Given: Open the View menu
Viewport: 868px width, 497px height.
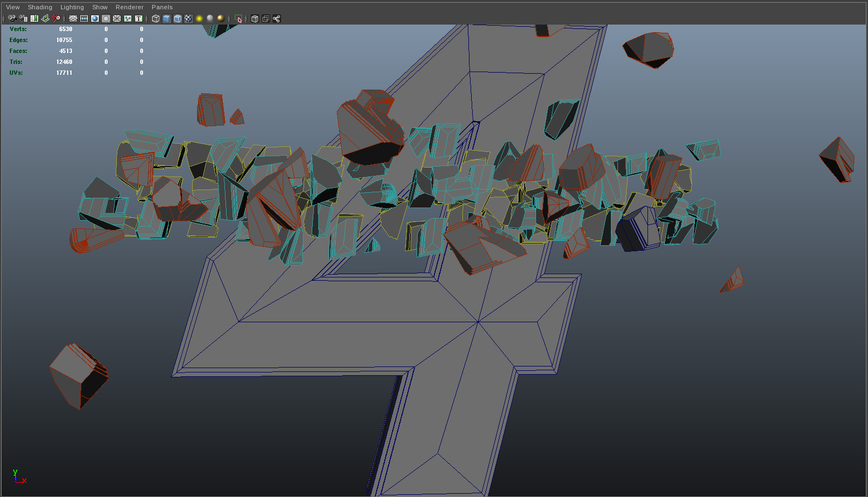Looking at the screenshot, I should point(13,7).
